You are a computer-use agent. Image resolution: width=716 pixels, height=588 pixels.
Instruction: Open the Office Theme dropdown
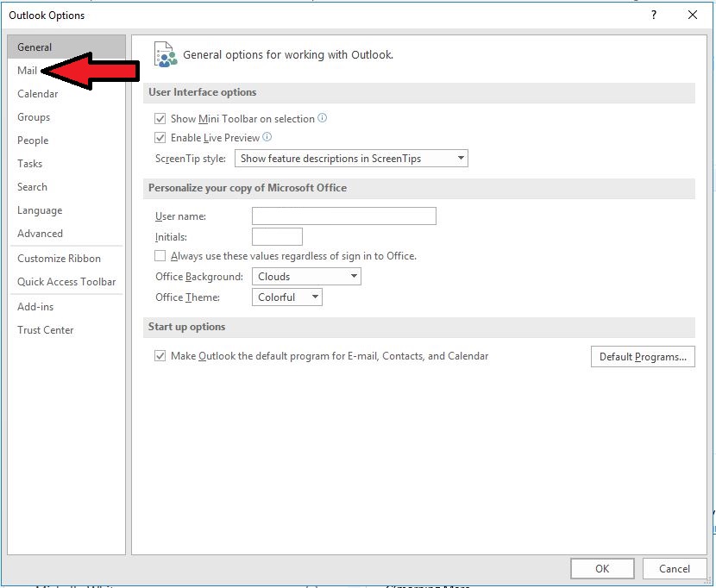[x=287, y=297]
